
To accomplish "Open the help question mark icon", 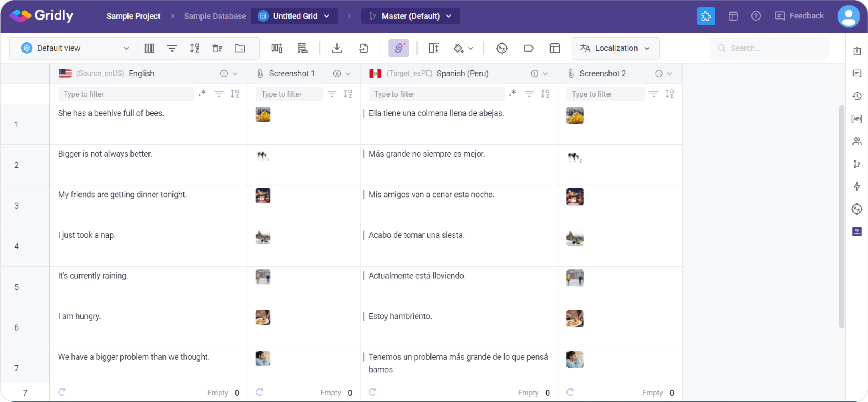I will pyautogui.click(x=756, y=16).
